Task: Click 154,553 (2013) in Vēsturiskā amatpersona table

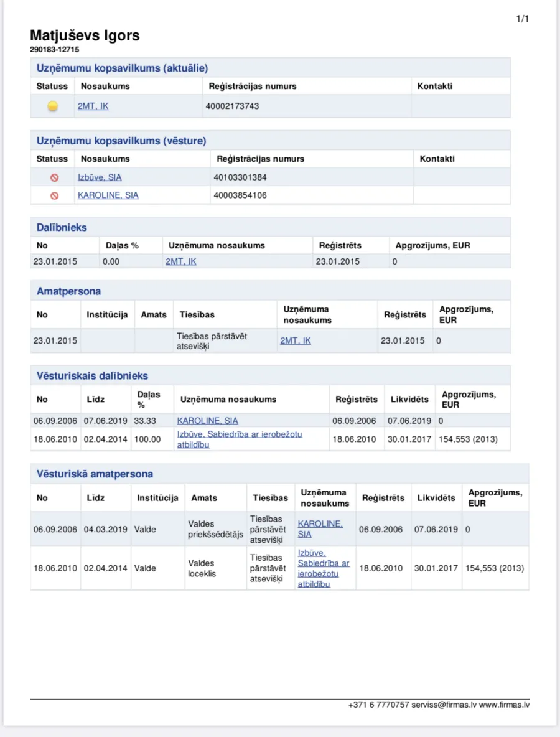Action: pos(495,568)
